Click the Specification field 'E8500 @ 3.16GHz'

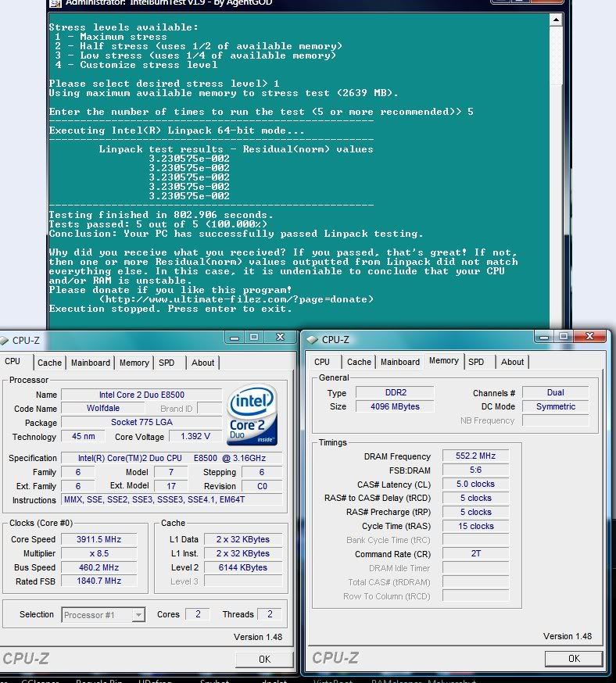point(172,458)
